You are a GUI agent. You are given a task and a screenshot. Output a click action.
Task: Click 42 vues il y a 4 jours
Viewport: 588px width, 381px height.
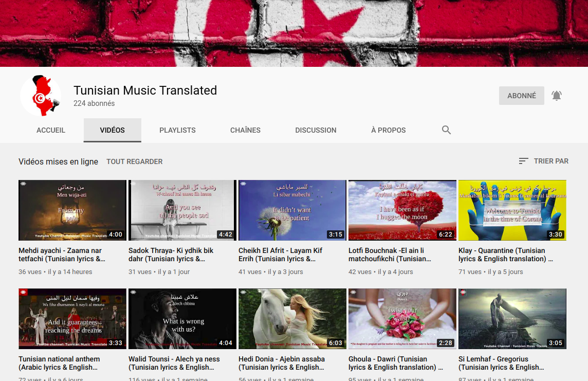click(381, 272)
